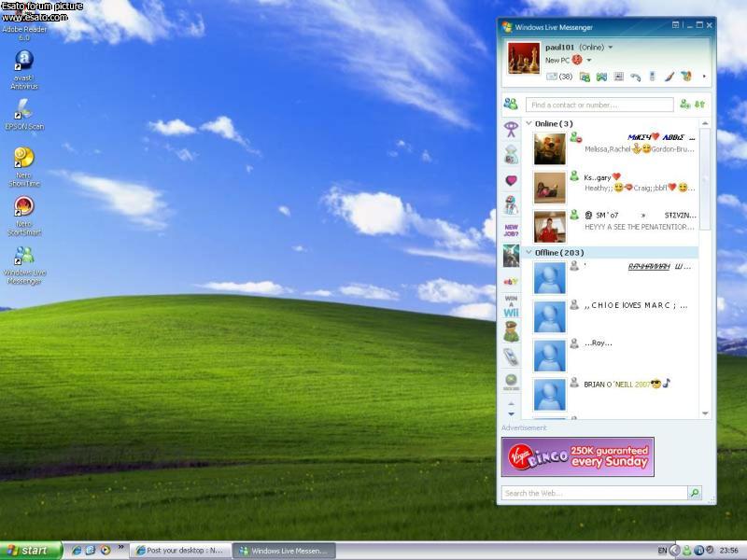Open the online status dropdown next to paul101
Image resolution: width=747 pixels, height=560 pixels.
coord(611,48)
